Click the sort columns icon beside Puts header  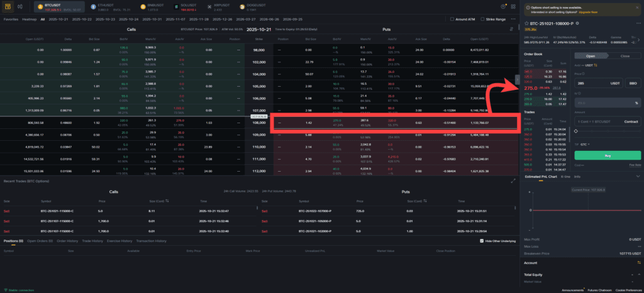pos(512,30)
